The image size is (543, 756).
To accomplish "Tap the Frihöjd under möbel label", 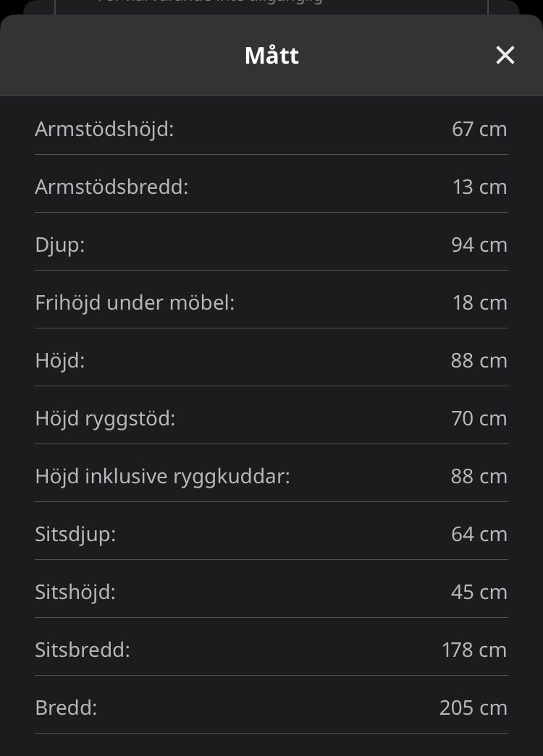I will pyautogui.click(x=135, y=303).
